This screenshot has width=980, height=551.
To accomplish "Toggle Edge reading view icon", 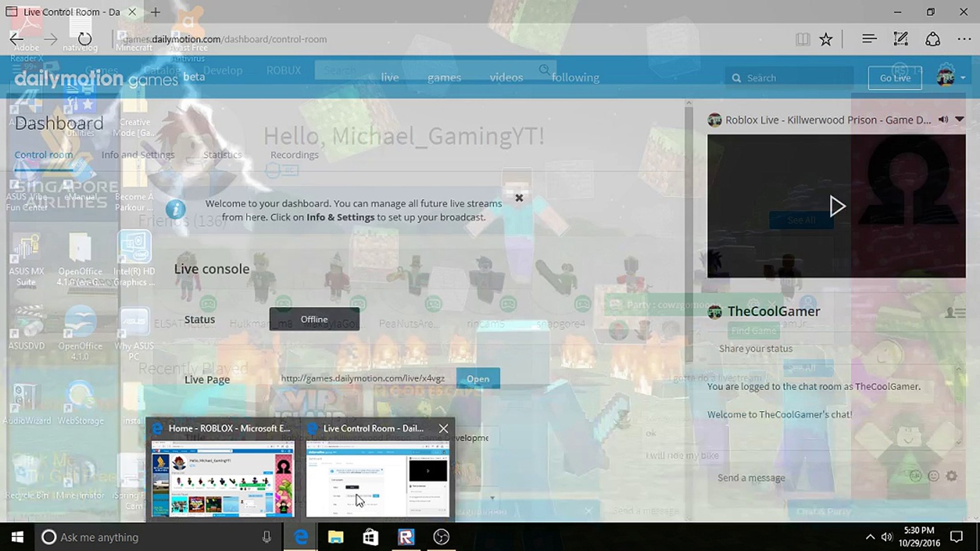I will tap(803, 39).
